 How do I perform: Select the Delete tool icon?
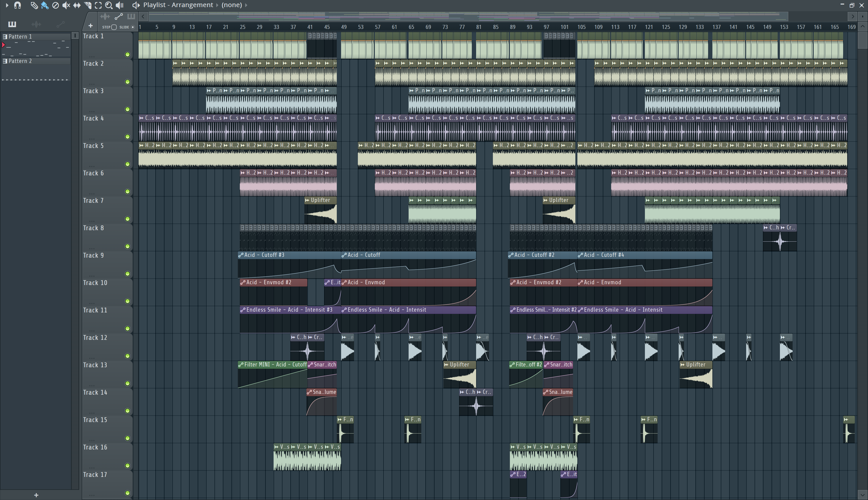pyautogui.click(x=55, y=5)
